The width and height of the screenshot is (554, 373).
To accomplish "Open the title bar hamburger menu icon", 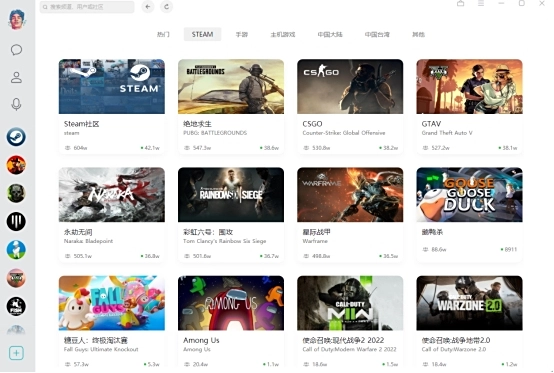I will pyautogui.click(x=481, y=4).
